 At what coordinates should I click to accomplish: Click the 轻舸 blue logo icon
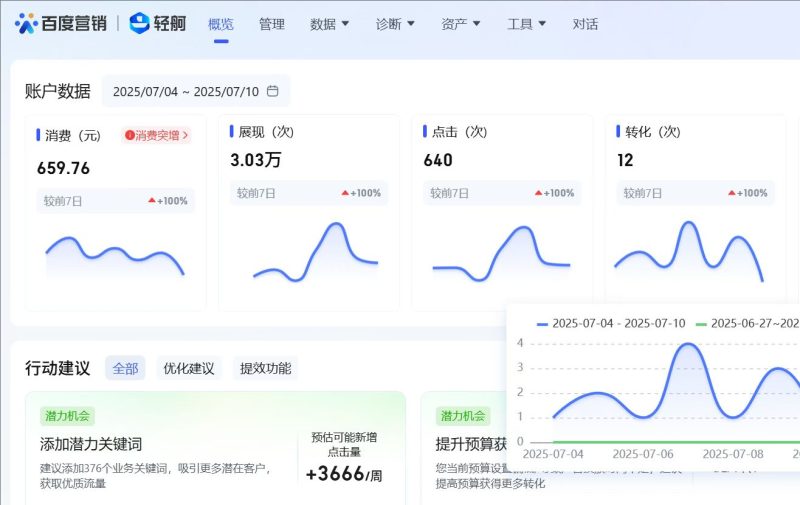point(139,23)
